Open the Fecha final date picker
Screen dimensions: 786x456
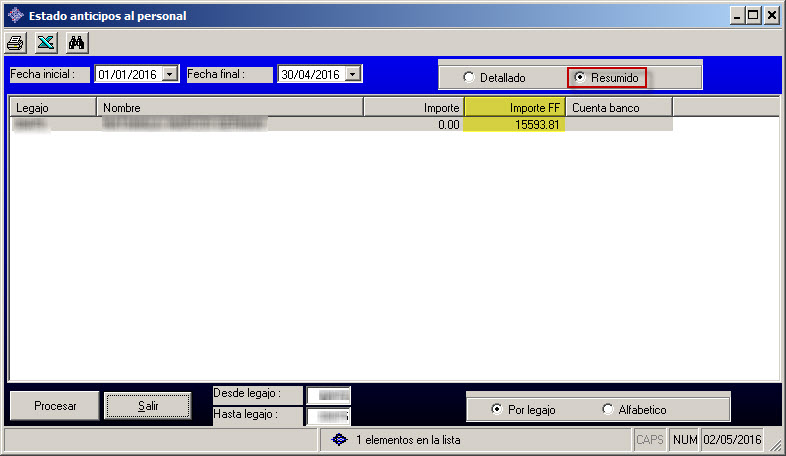click(353, 74)
